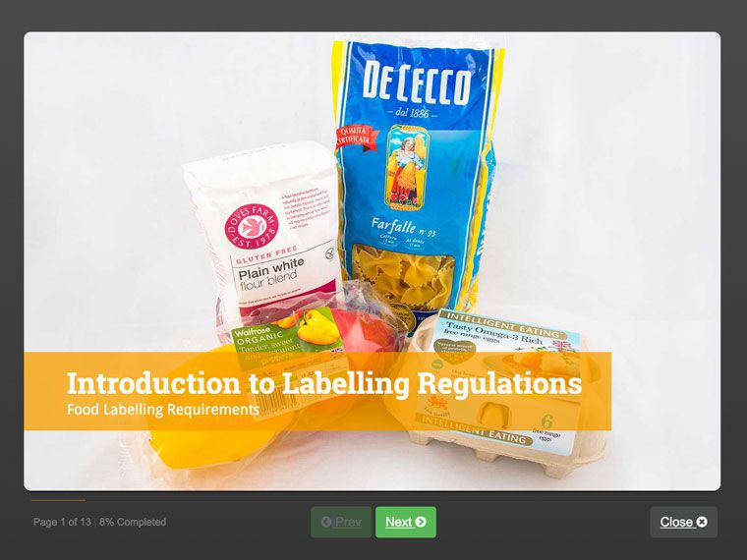Click the orange course progress bar

pos(59,500)
